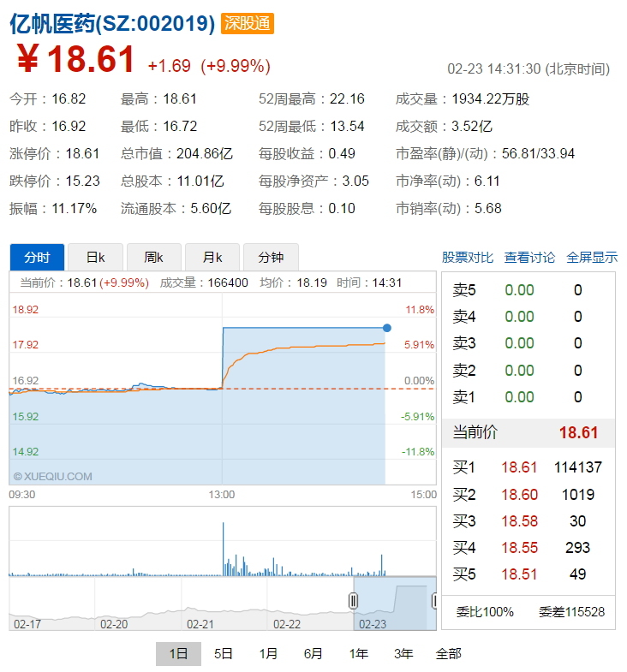Click the right range slider handle
The width and height of the screenshot is (627, 672).
(433, 601)
